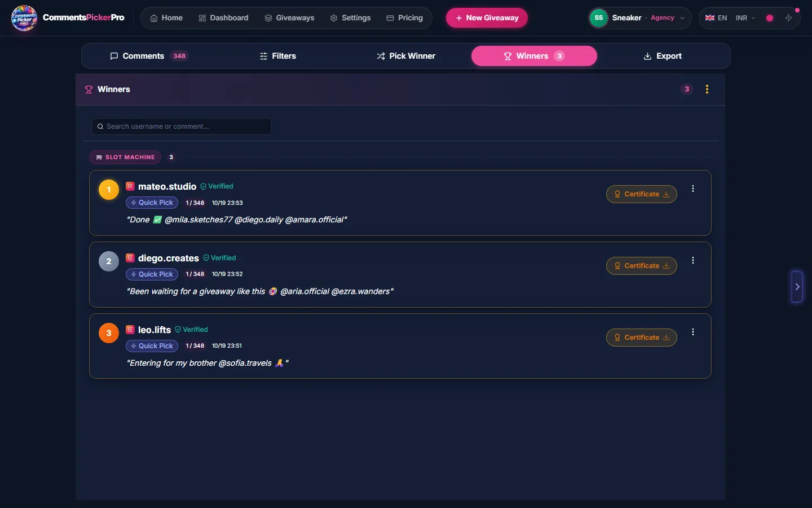Start a New Giveaway

point(487,18)
